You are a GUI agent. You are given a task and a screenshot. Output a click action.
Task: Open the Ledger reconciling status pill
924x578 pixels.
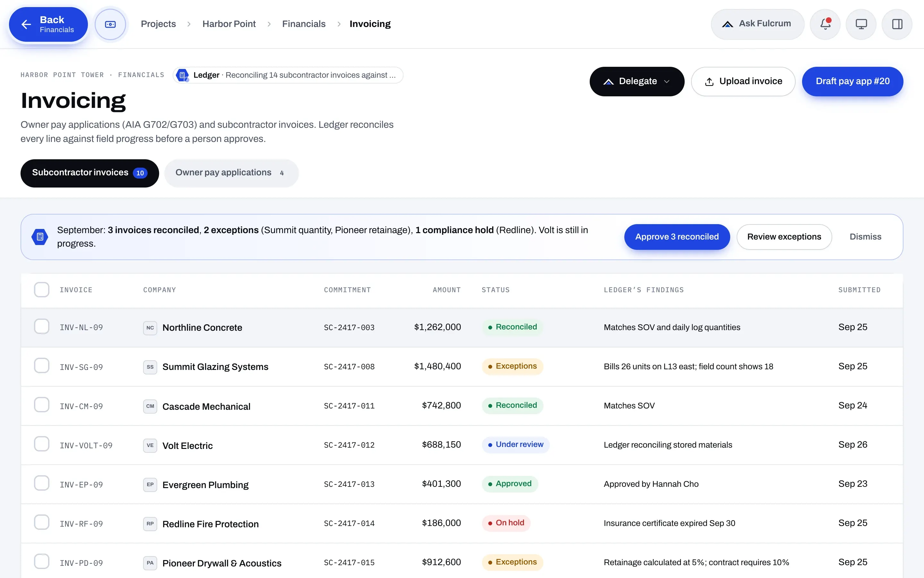[x=288, y=75]
